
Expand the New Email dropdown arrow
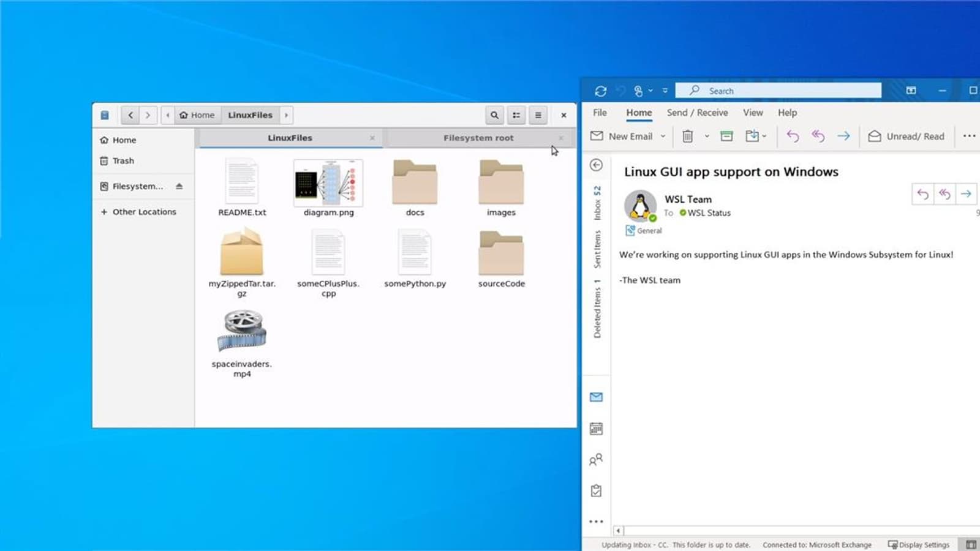coord(663,137)
